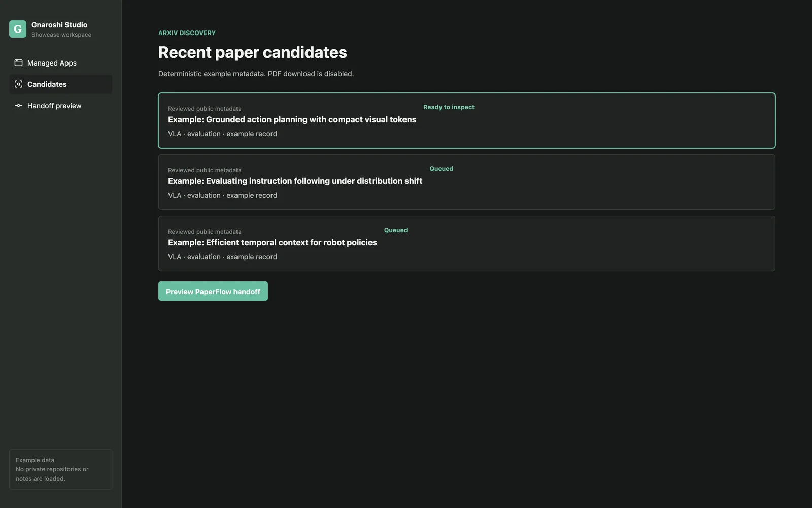The height and width of the screenshot is (508, 812).
Task: Click 'Reviewed public metadata' on Grounded action card
Action: tap(205, 109)
